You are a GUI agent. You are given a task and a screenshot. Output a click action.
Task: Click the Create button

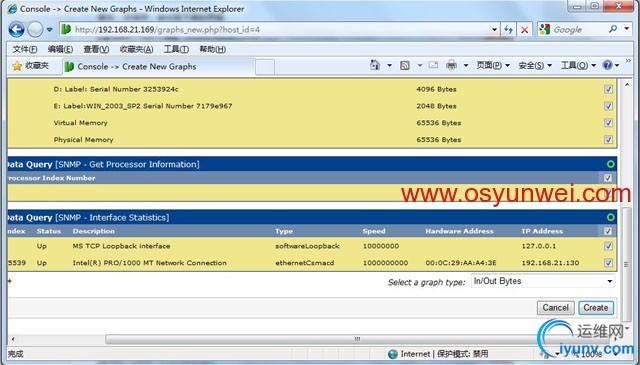coord(596,307)
